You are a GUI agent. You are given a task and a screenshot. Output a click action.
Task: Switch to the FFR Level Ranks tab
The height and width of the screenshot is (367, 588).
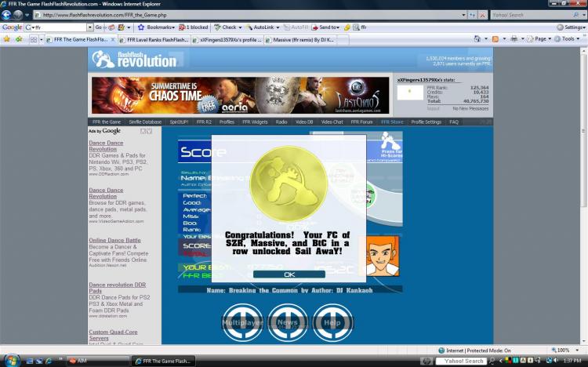tap(155, 40)
